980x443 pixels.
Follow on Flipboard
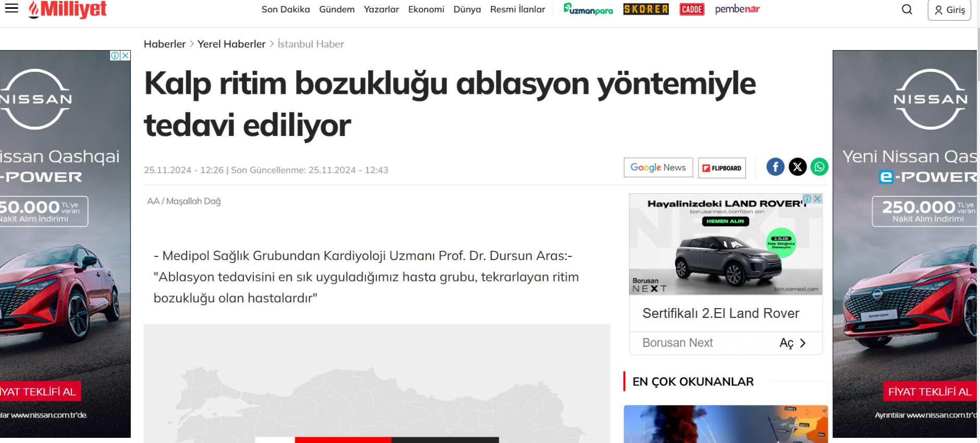[x=722, y=168]
